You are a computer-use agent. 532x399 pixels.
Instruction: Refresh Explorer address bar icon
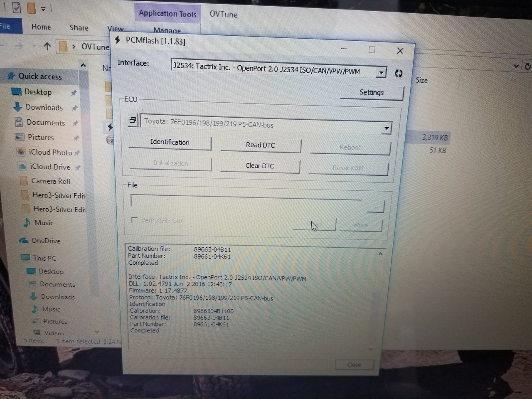[x=528, y=66]
